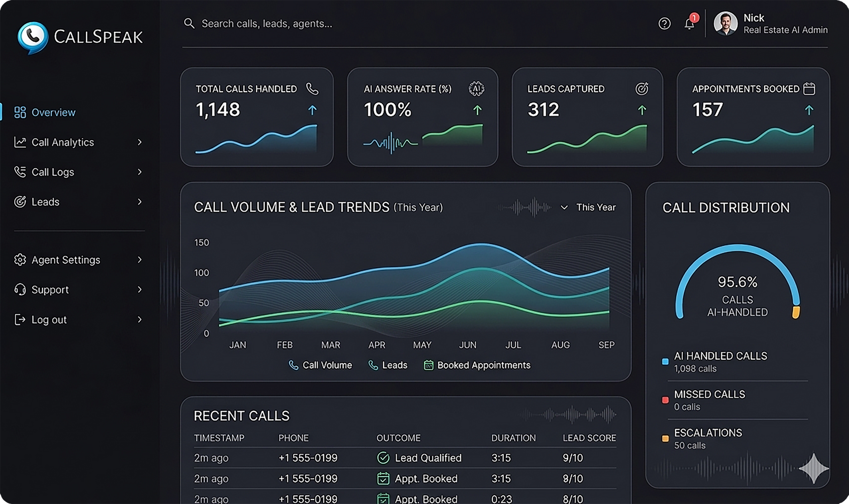Click calendar icon on Appointments Booked card

click(x=809, y=89)
